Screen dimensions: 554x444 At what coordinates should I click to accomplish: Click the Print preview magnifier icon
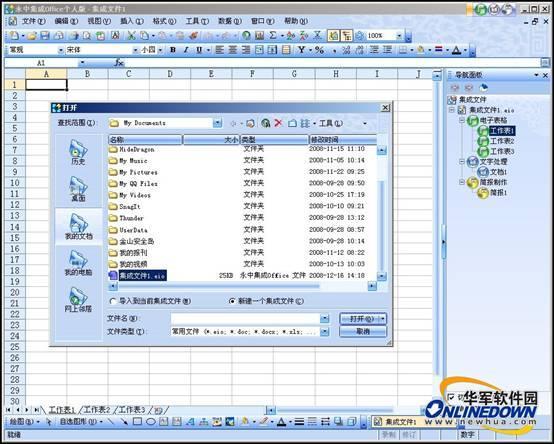(87, 35)
